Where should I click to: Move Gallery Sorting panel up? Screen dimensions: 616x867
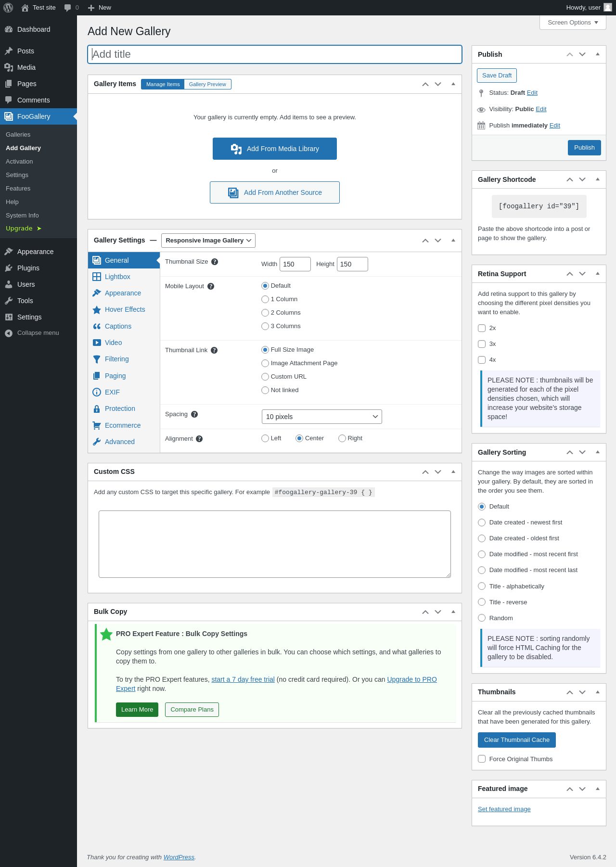570,452
